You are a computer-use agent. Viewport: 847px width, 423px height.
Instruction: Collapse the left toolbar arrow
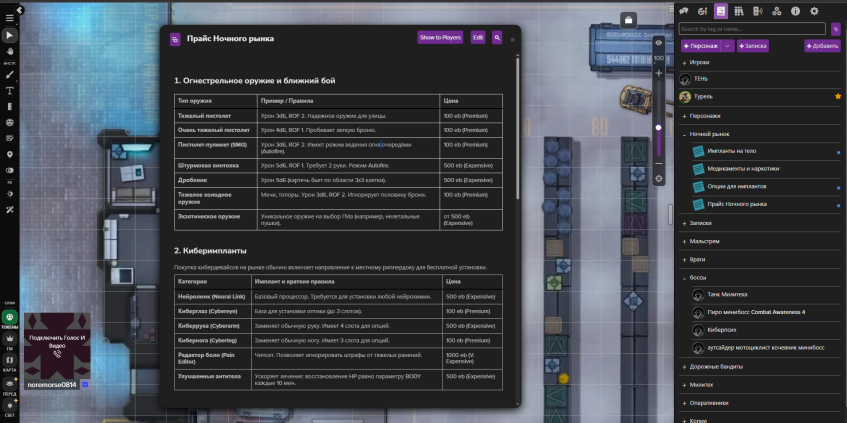[x=19, y=10]
